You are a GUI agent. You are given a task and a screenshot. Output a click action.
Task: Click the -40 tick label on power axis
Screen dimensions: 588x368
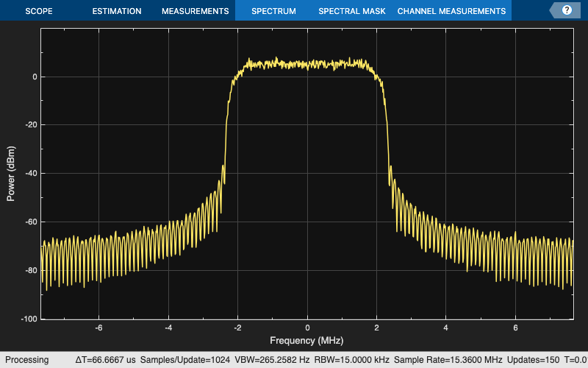[31, 174]
